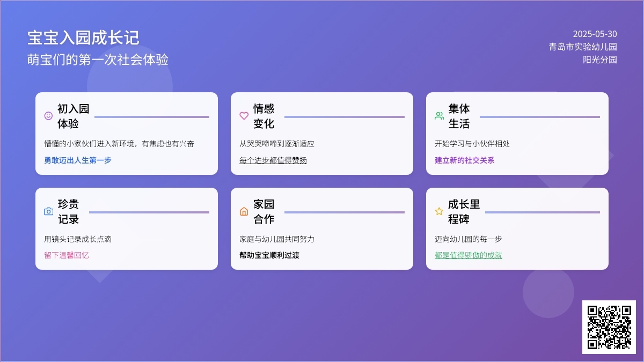Click the description 懵懂的小家伙们进入新环境
This screenshot has width=644, height=362.
pyautogui.click(x=89, y=144)
